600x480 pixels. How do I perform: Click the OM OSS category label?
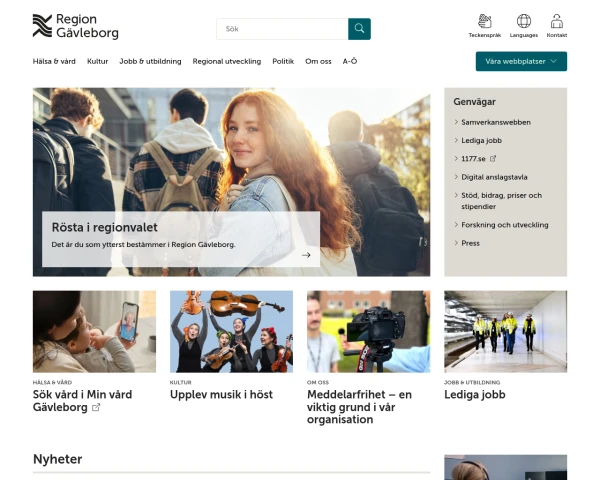[x=318, y=382]
